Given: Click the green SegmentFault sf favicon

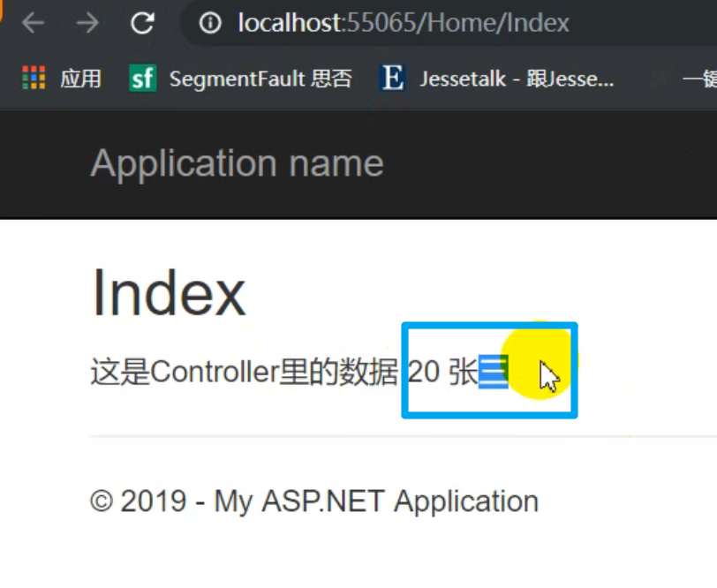Looking at the screenshot, I should pos(142,79).
